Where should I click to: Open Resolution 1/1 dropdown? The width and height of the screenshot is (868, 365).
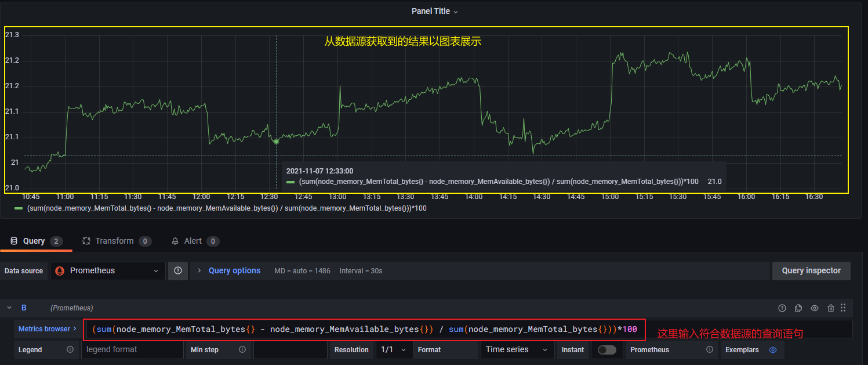394,350
